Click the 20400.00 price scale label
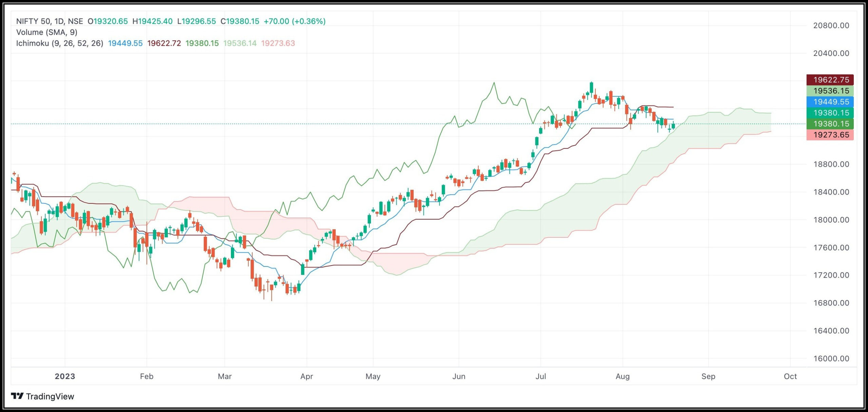The width and height of the screenshot is (868, 412). [x=831, y=53]
